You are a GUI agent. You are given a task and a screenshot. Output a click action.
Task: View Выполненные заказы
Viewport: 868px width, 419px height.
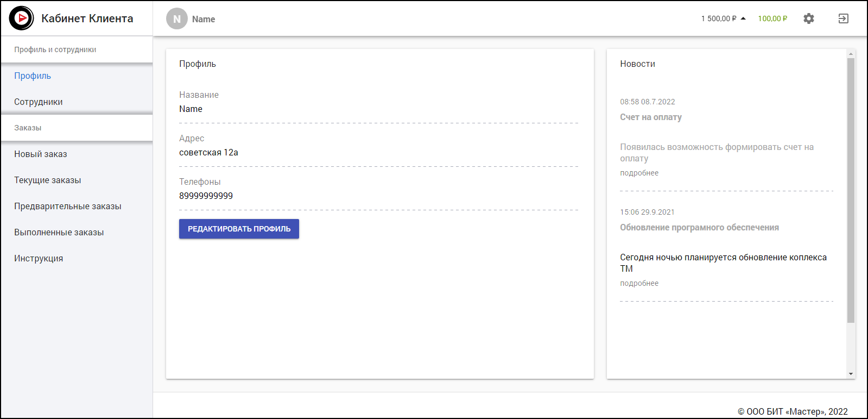tap(59, 233)
